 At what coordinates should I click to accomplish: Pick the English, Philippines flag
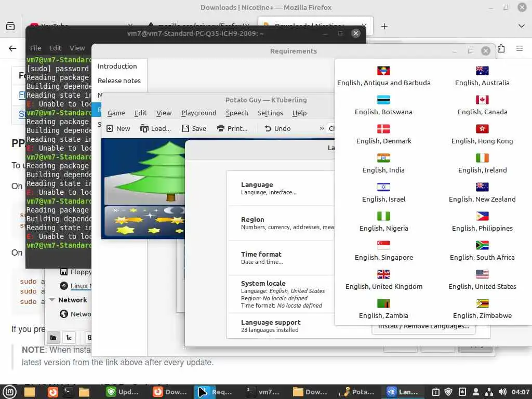click(482, 216)
